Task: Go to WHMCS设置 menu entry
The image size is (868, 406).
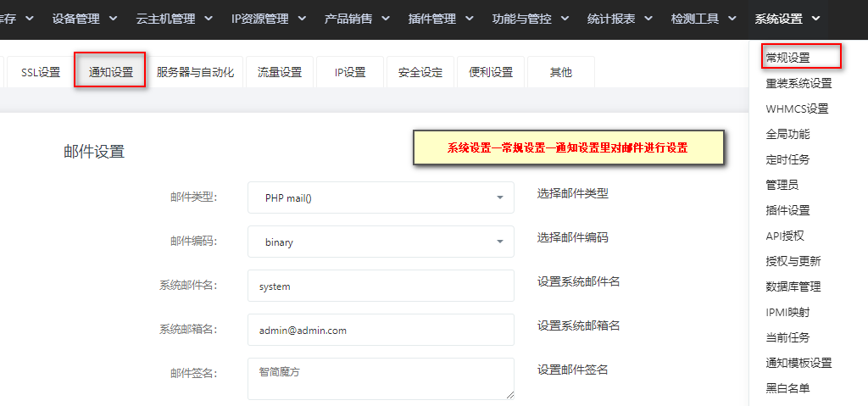Action: pos(797,108)
